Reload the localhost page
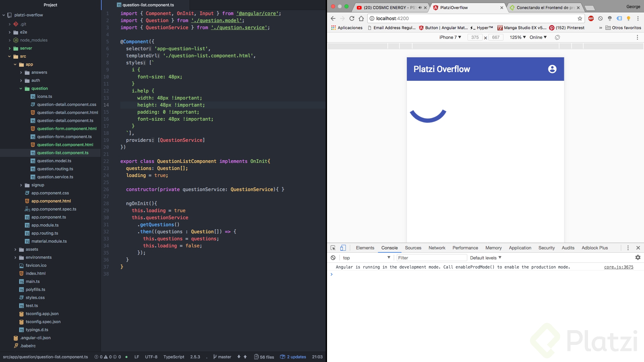The height and width of the screenshot is (362, 644). [x=352, y=18]
